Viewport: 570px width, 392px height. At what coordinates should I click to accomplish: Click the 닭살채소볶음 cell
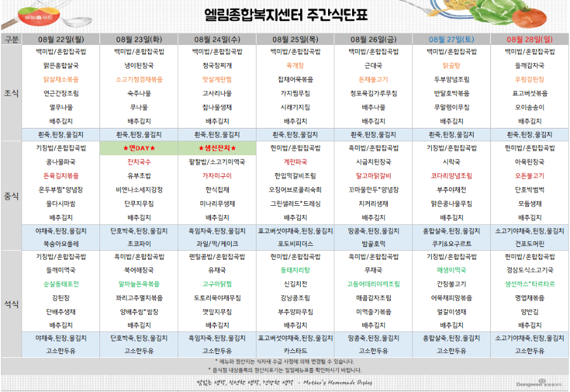(61, 79)
